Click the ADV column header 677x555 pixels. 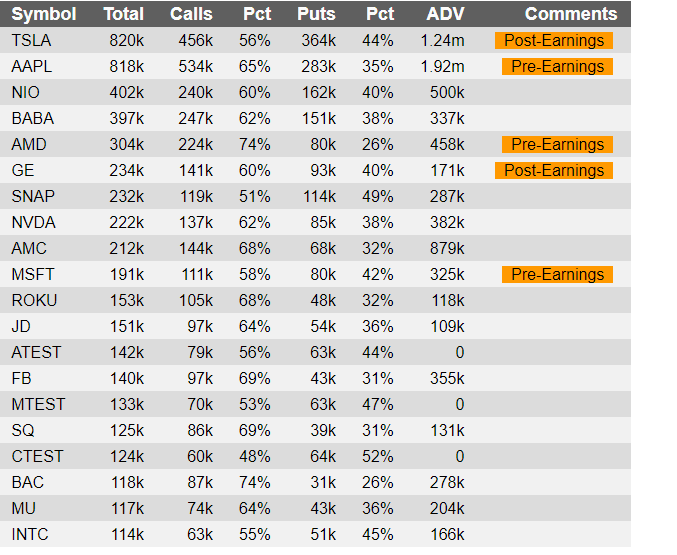point(445,14)
